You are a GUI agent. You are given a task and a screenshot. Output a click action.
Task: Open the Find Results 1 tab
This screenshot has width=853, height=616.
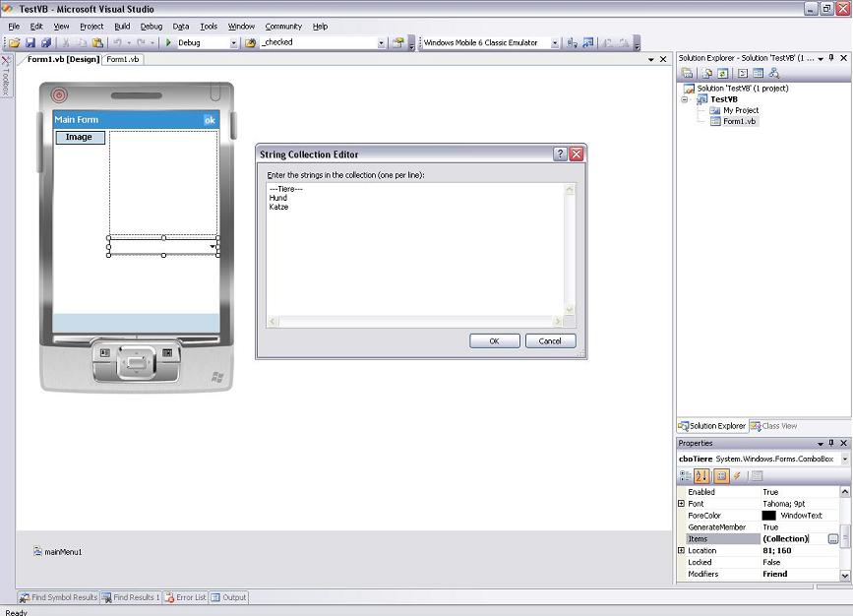(x=131, y=597)
